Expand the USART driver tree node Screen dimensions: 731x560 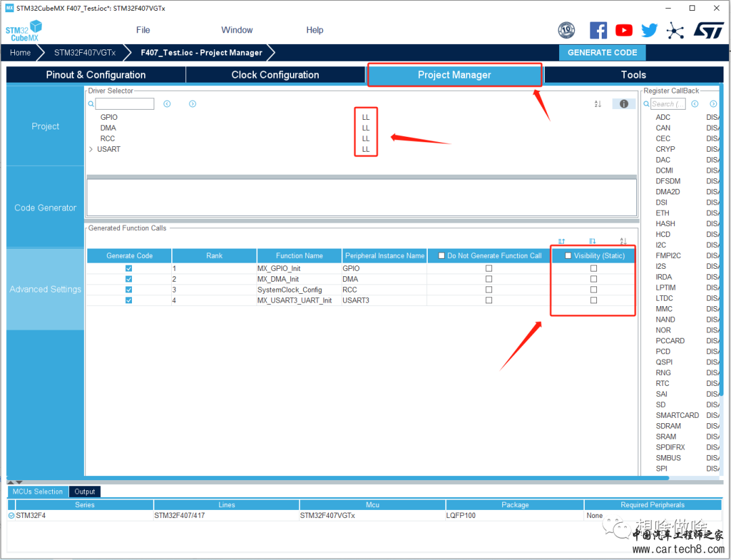pyautogui.click(x=91, y=149)
